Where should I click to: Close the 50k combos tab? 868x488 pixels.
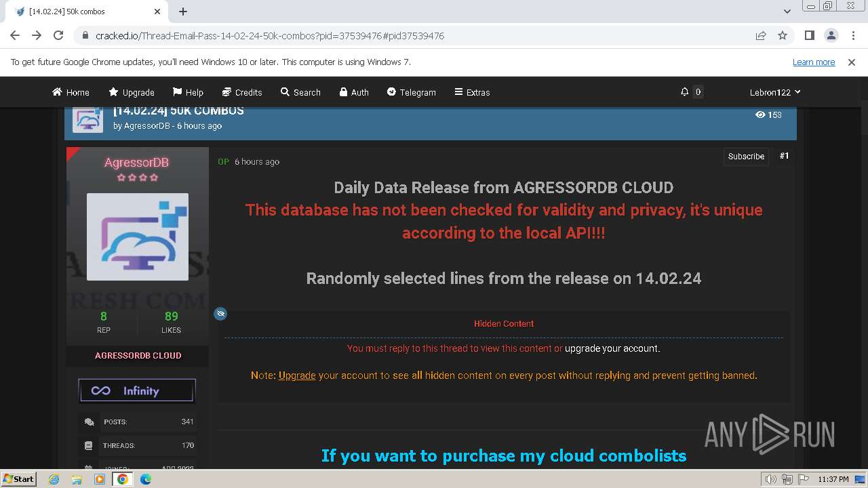[157, 12]
